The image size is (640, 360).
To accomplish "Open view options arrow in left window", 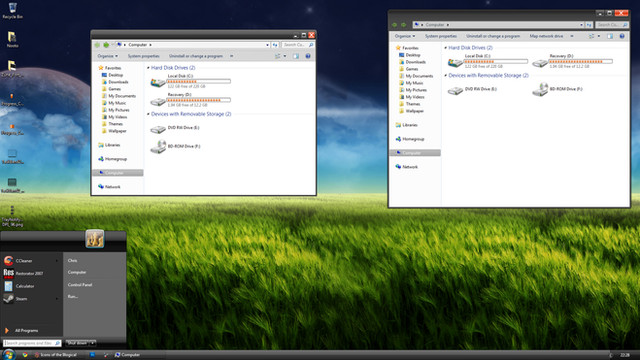I will tap(285, 56).
